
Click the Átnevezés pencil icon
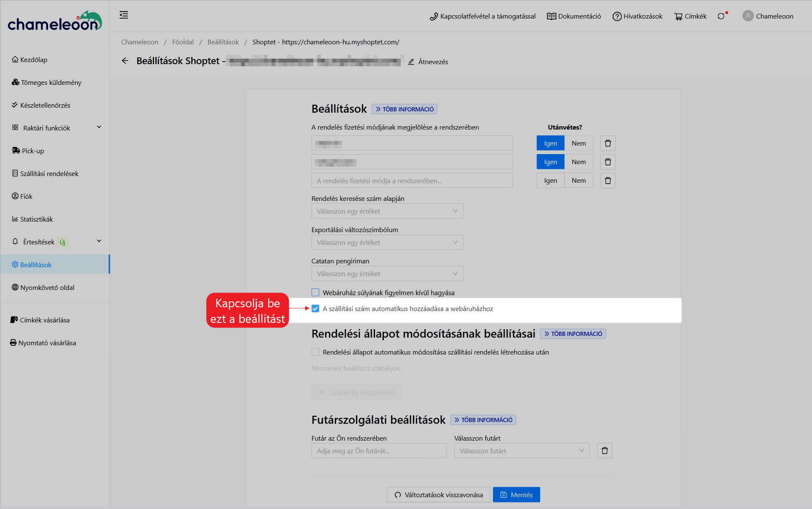(411, 62)
